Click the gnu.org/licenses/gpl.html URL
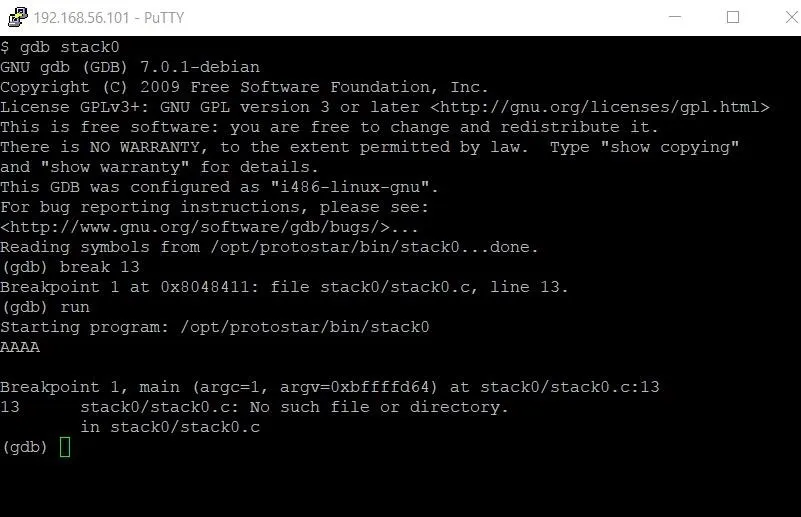Viewport: 801px width, 517px height. (x=599, y=107)
